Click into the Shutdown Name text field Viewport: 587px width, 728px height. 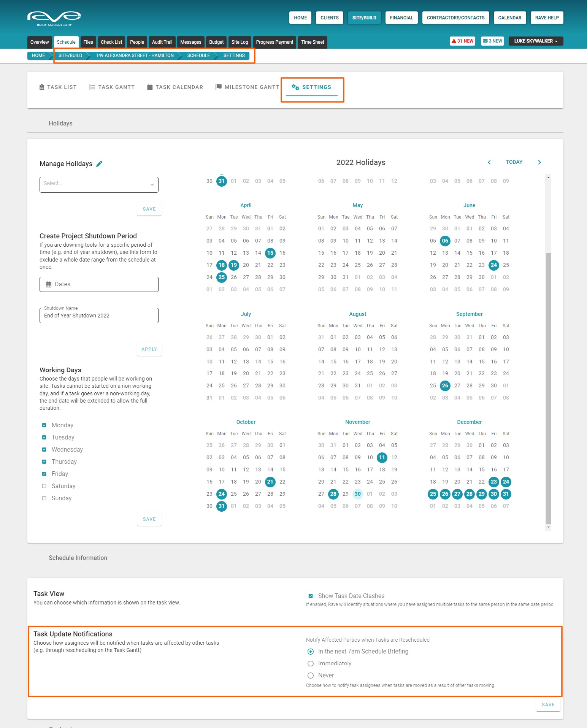coord(99,316)
